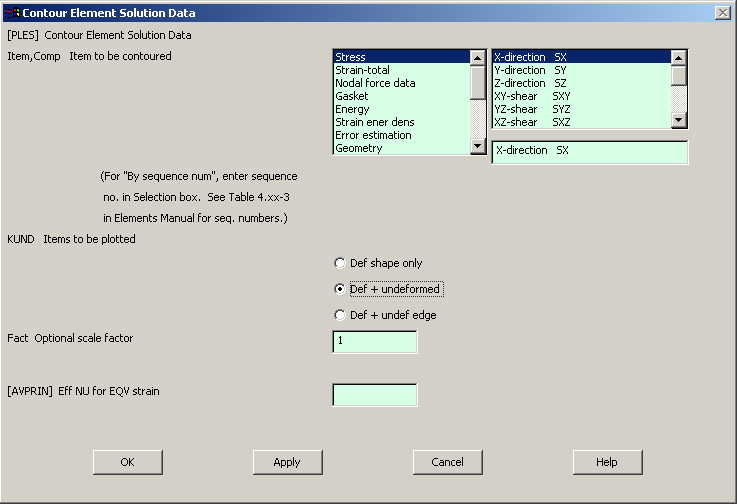This screenshot has height=504, width=737.
Task: Select Stress in the item list
Action: tap(402, 57)
